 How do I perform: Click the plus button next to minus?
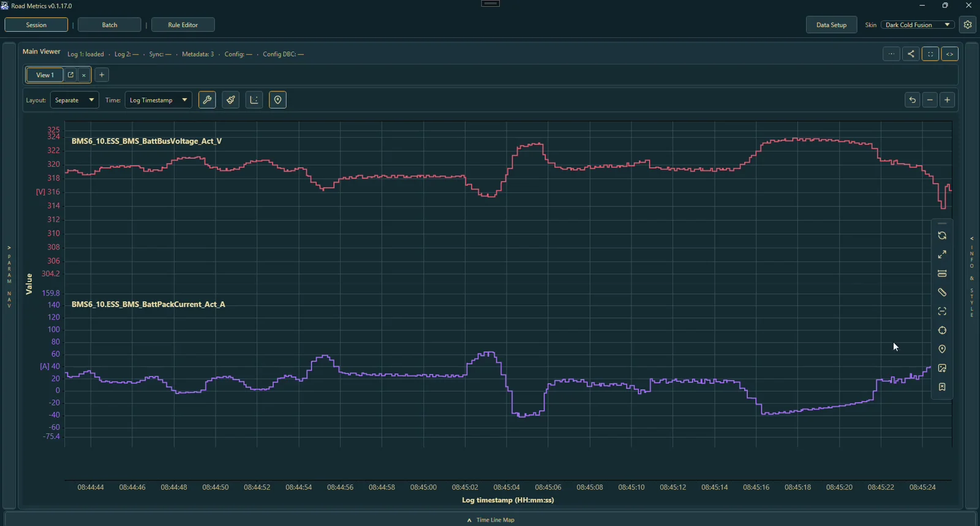(948, 100)
